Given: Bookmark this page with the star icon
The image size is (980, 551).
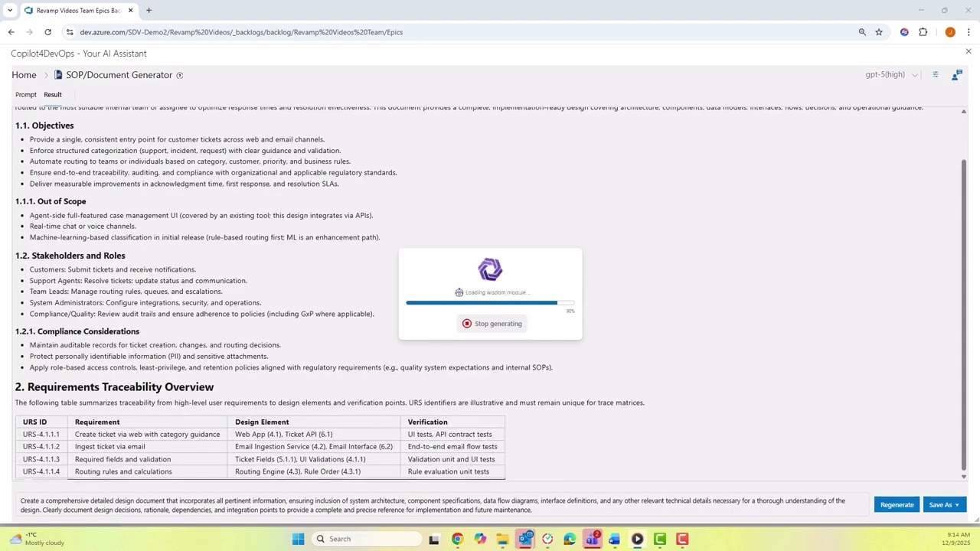Looking at the screenshot, I should coord(879,32).
